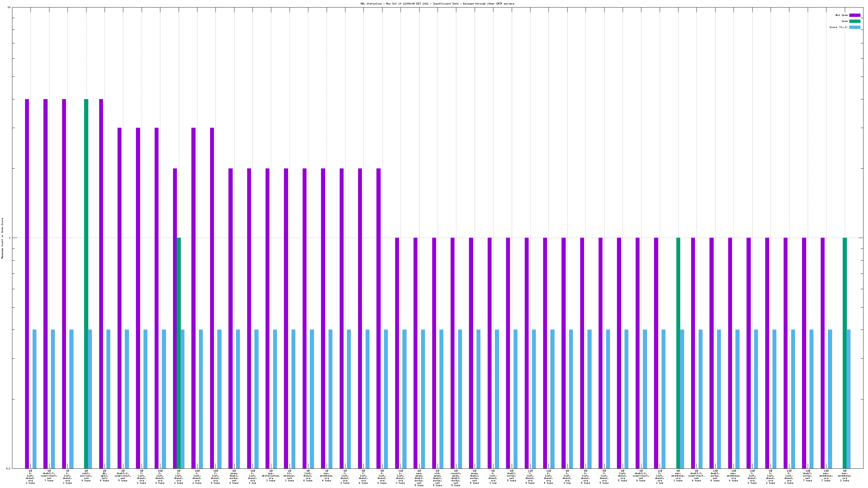Image resolution: width=868 pixels, height=488 pixels.
Task: Click the dnsbl-2.uceprotect.net 5 hops label
Action: pos(123,477)
